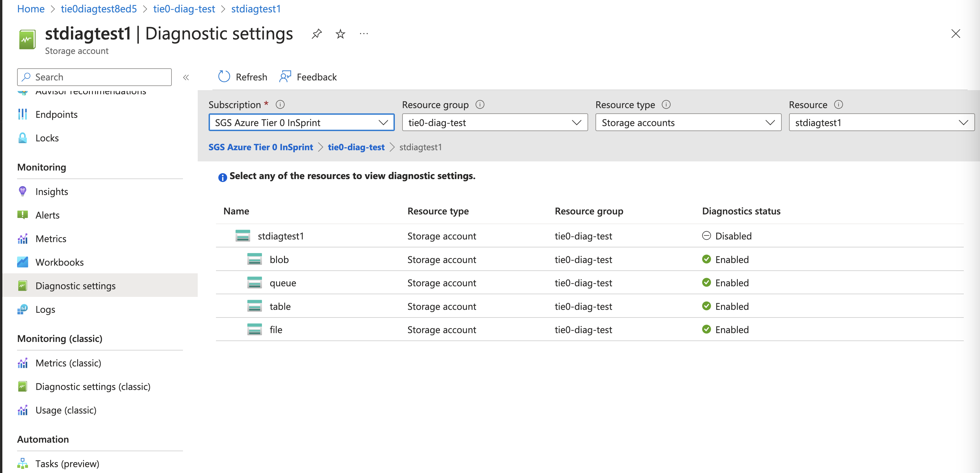The width and height of the screenshot is (980, 473).
Task: Focus the sidebar Search field
Action: 94,77
